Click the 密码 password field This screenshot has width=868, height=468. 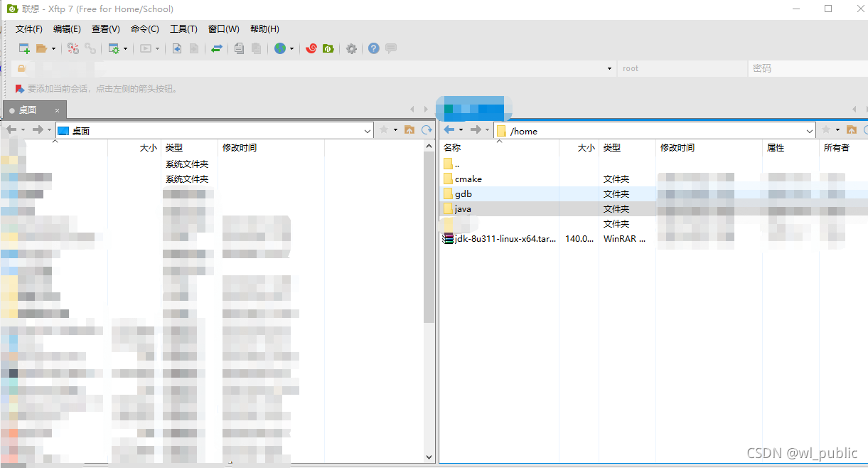pos(808,68)
